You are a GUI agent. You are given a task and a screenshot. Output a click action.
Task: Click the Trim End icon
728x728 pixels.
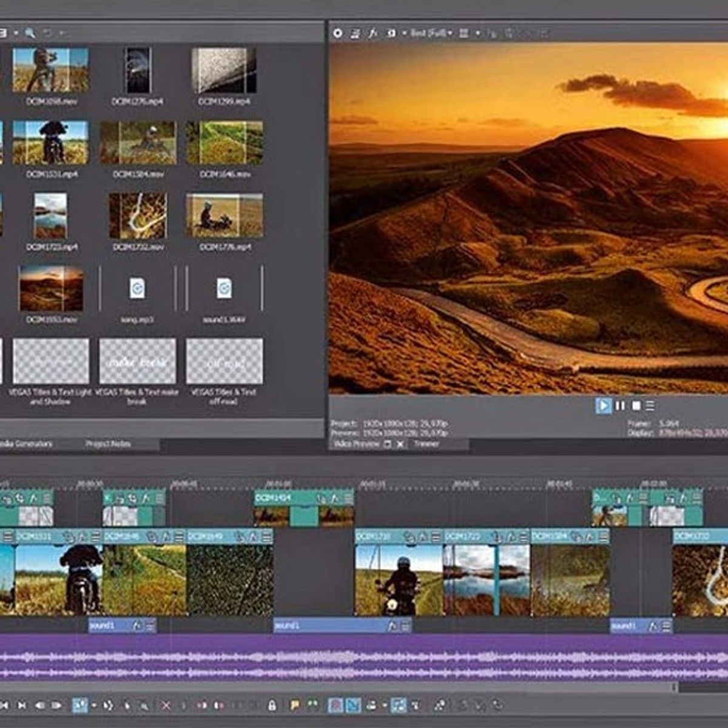point(219,705)
